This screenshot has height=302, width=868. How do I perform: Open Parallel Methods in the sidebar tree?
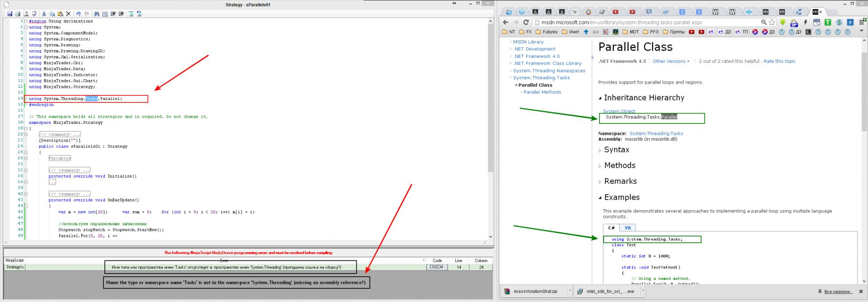[542, 92]
